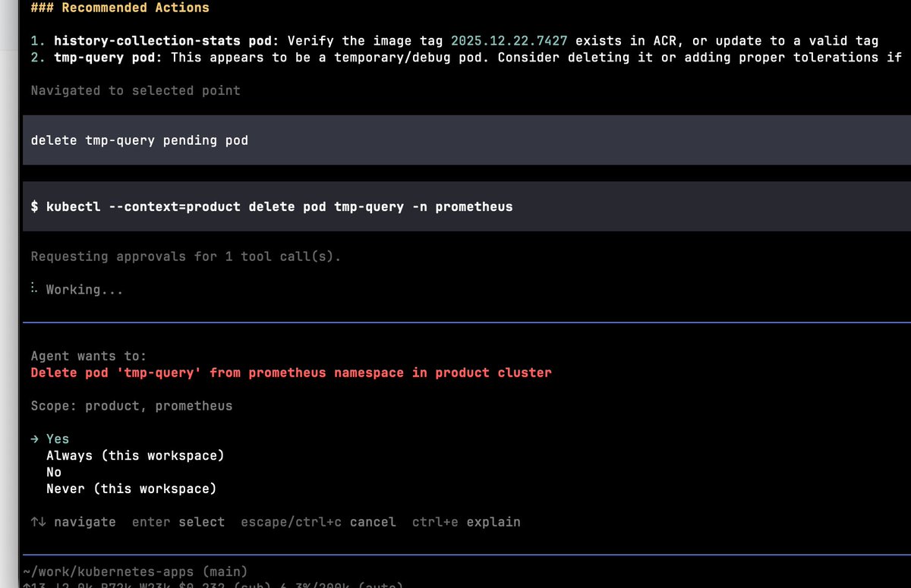Click the red Delete pod 'tmp-query' warning
The width and height of the screenshot is (911, 588).
pyautogui.click(x=291, y=373)
